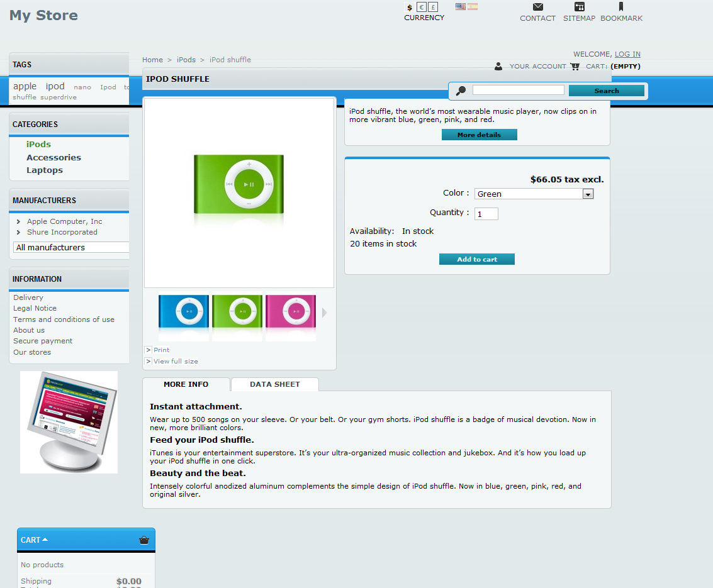Click the capitalized Ipod tag
Screen dimensions: 713x588
point(108,87)
